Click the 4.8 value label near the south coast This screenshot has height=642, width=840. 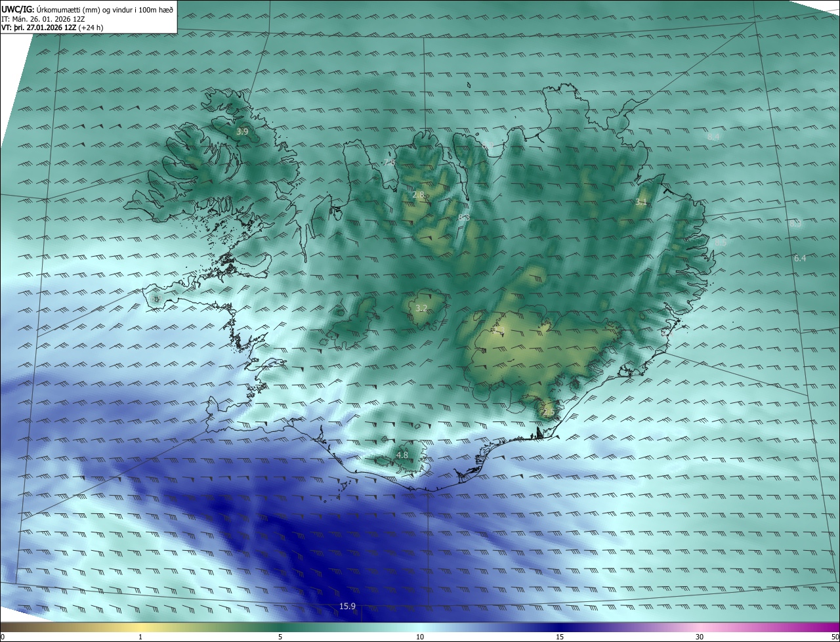point(402,455)
